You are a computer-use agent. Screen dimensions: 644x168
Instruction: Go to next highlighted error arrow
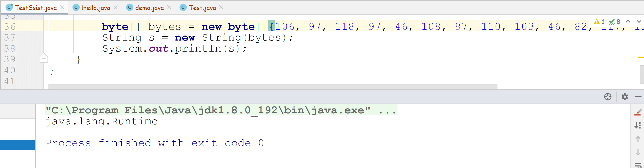(639, 21)
